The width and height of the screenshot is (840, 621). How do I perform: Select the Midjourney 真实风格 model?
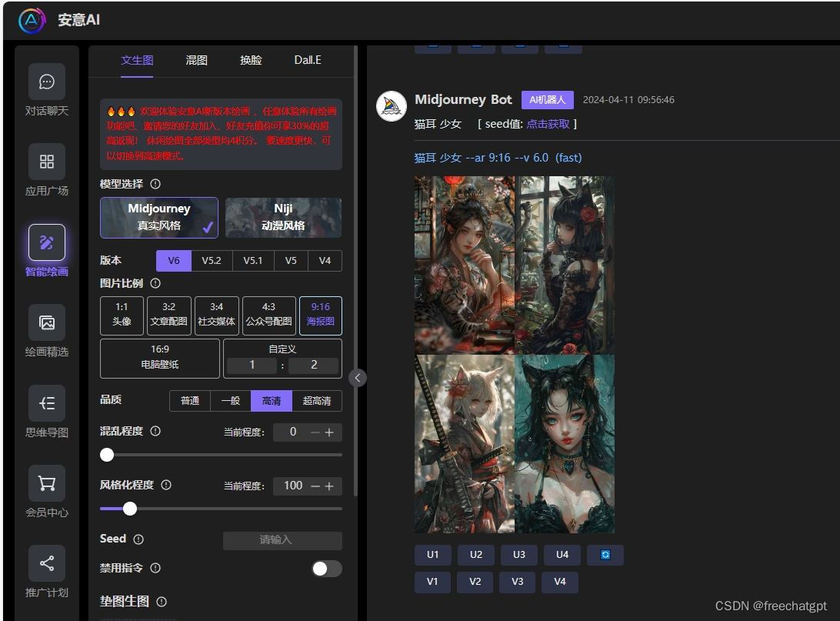(x=159, y=218)
